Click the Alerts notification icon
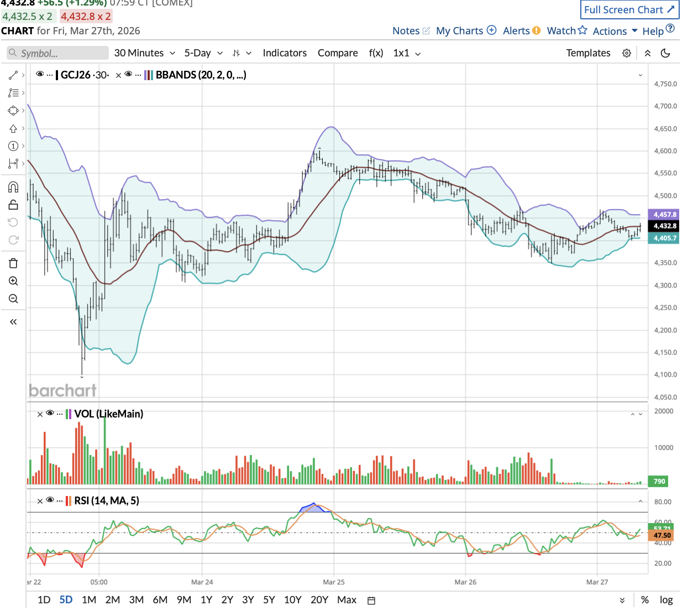This screenshot has width=693, height=616. [x=537, y=30]
